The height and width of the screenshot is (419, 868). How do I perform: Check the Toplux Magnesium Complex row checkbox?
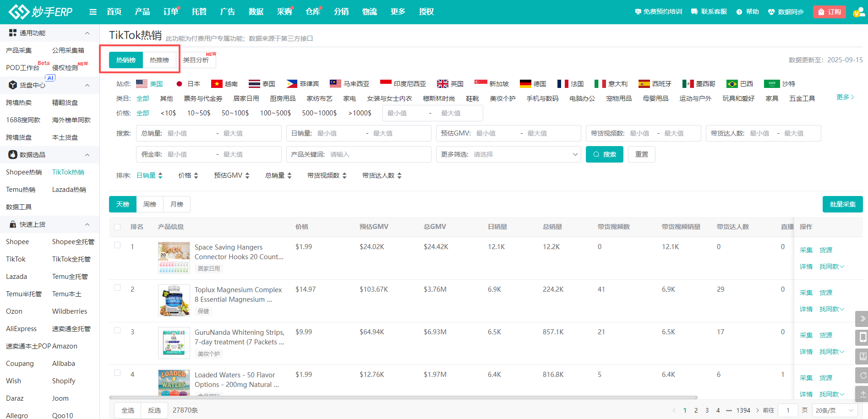pyautogui.click(x=117, y=288)
